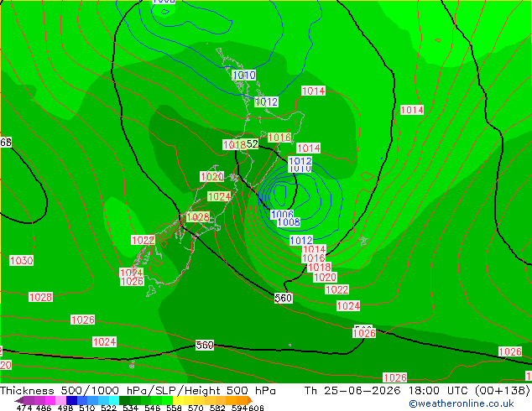
Task: Click the 1028 label beneath the 1030 label
Action: [41, 298]
